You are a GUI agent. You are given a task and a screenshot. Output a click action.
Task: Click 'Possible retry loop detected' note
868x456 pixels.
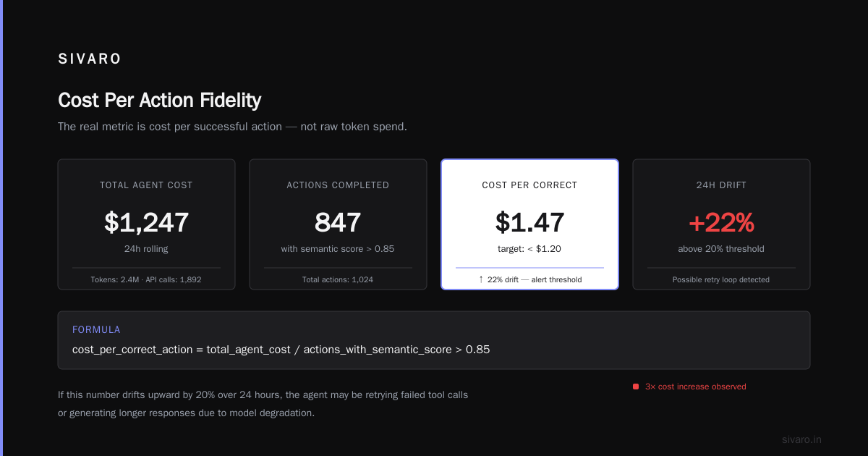point(721,279)
